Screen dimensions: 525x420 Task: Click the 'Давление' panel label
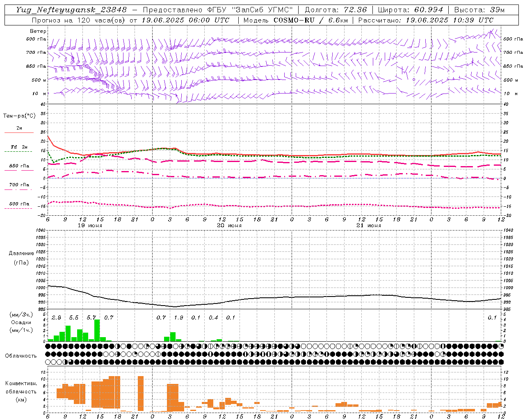[x=21, y=253]
